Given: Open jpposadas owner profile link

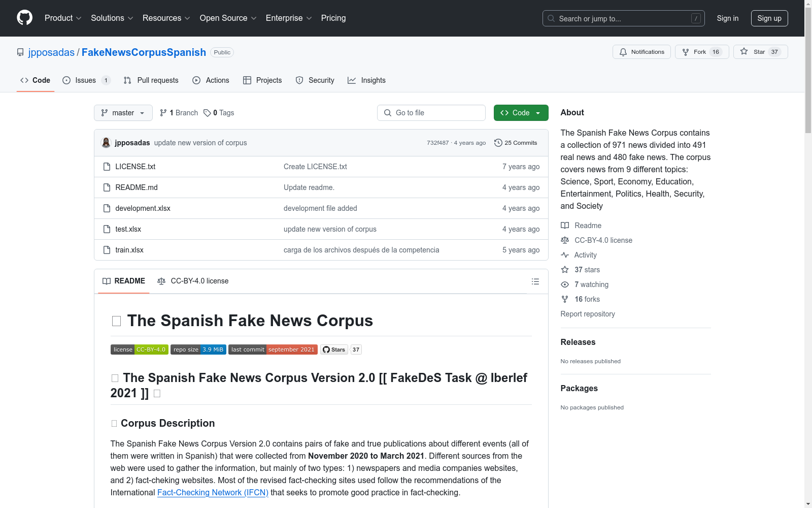Looking at the screenshot, I should [x=51, y=52].
